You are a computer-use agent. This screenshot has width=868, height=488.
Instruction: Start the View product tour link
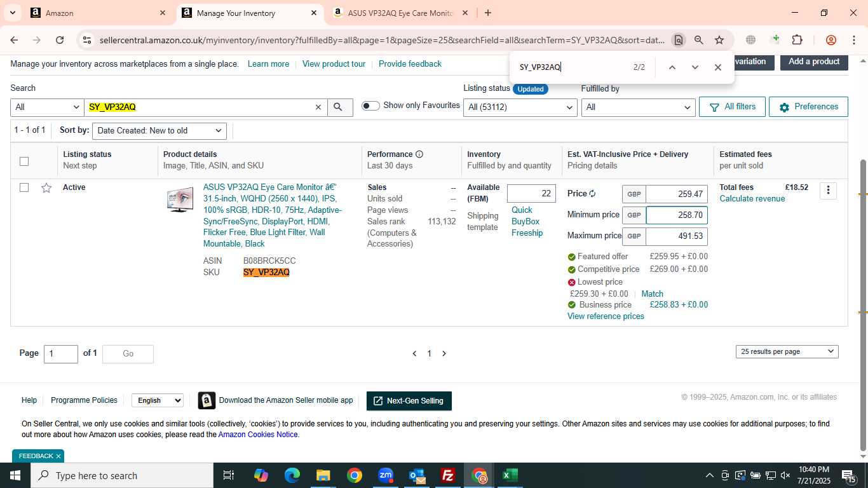point(334,64)
